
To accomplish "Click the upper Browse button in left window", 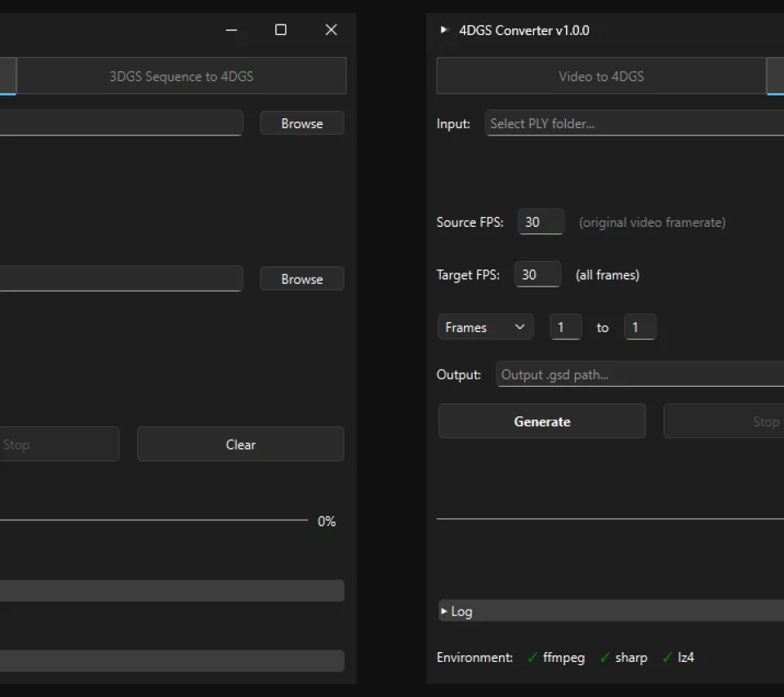I will 302,123.
